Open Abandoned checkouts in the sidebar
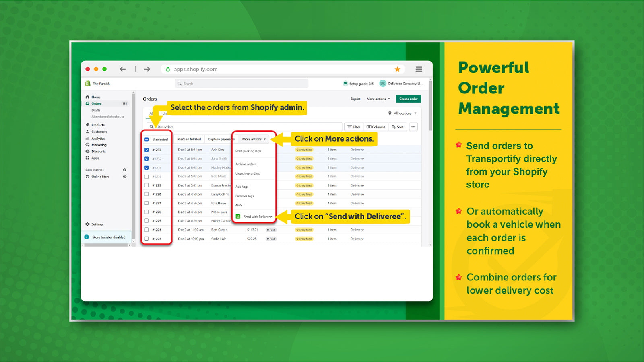This screenshot has width=644, height=362. [x=108, y=117]
